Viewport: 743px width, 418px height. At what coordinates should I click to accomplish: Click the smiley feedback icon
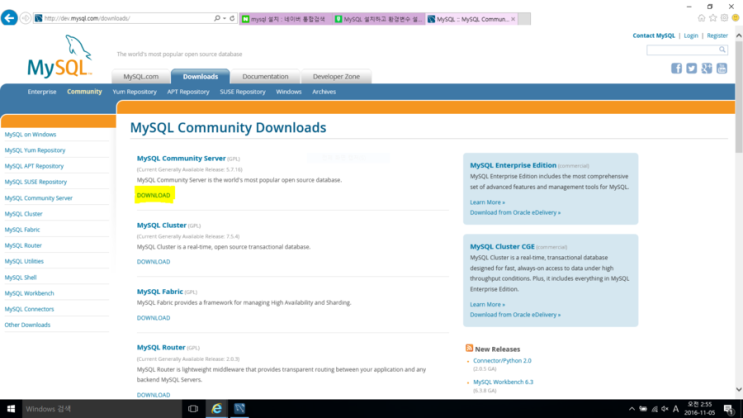pos(735,18)
